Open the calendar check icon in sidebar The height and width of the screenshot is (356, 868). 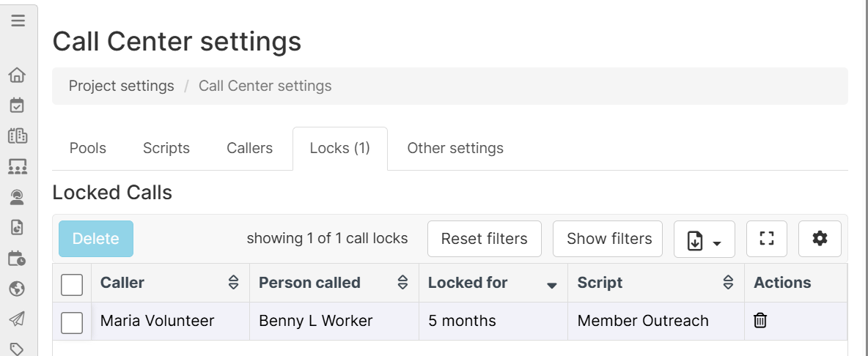click(17, 105)
